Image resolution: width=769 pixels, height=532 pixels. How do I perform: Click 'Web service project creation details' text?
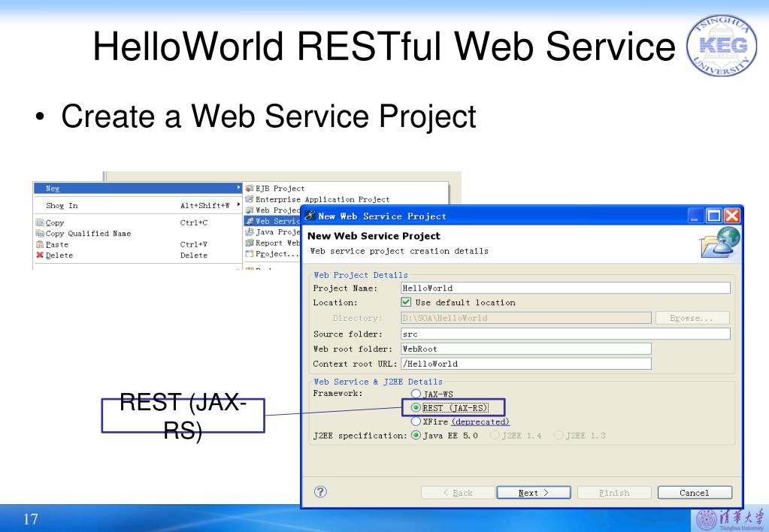[399, 251]
